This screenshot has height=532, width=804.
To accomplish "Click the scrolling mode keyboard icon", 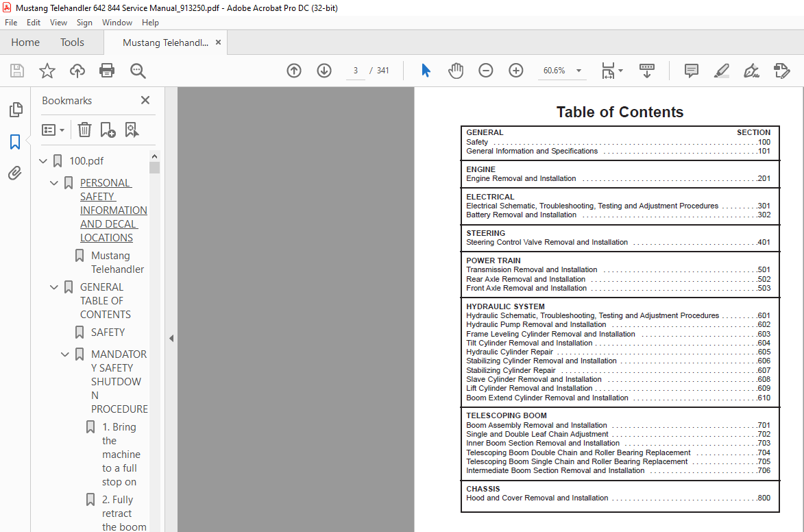I will coord(646,71).
